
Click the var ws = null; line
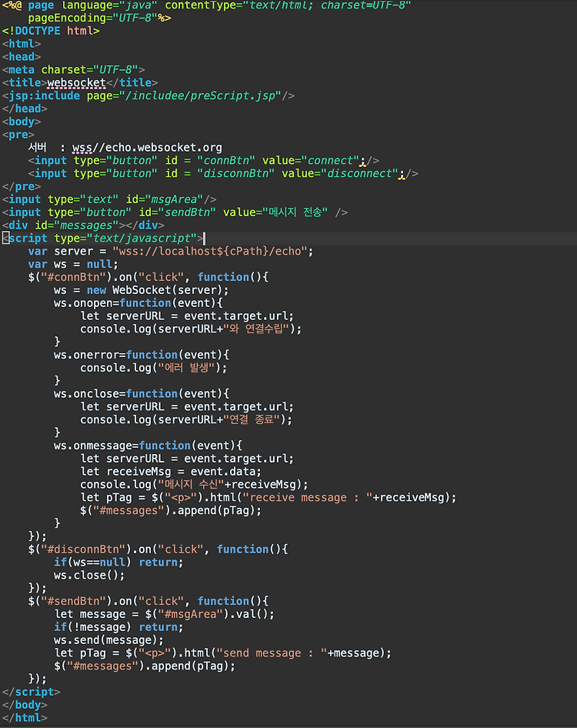[73, 265]
